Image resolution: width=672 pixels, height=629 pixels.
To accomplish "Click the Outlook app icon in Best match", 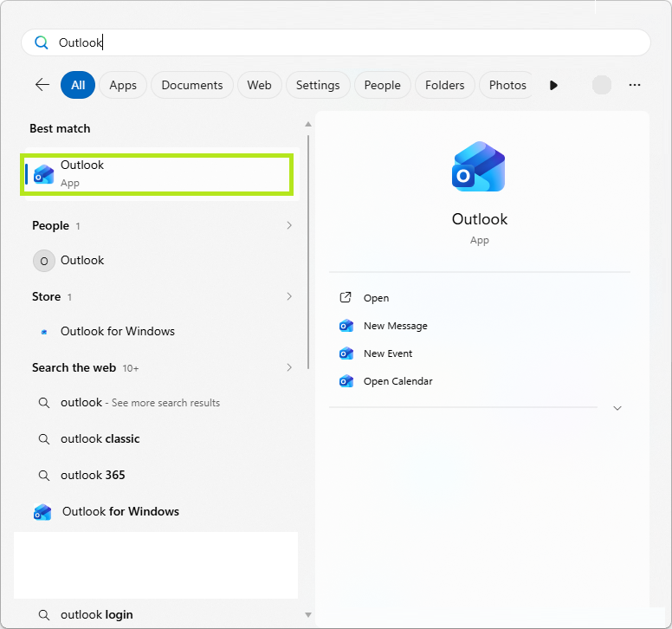I will click(43, 174).
